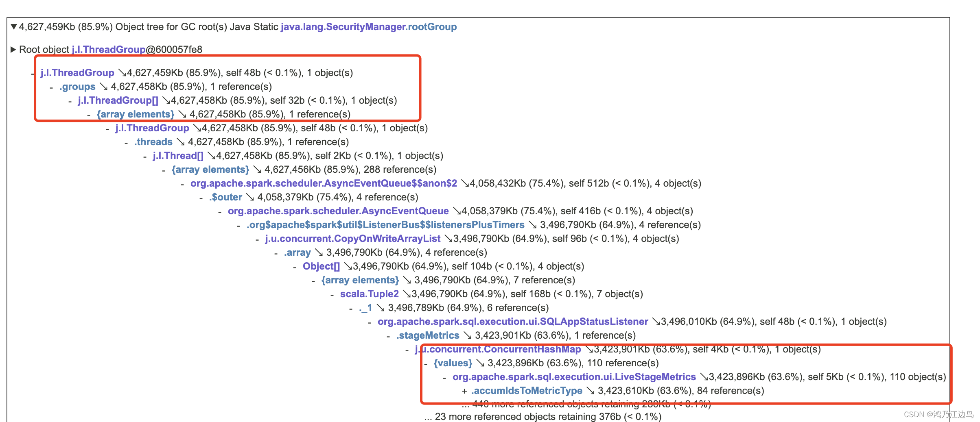Screen dimensions: 980x422
Task: Open the scala.Tuple2 class link
Action: [370, 294]
